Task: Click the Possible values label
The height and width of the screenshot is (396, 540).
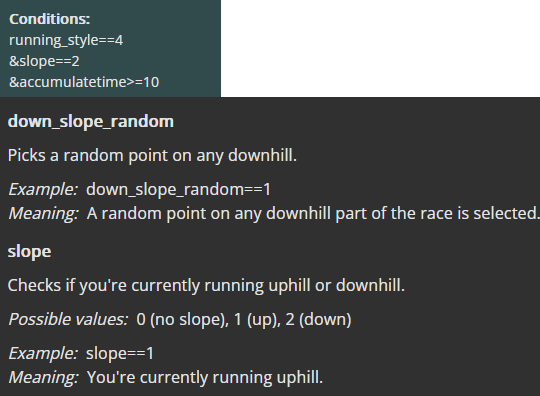Action: tap(68, 320)
